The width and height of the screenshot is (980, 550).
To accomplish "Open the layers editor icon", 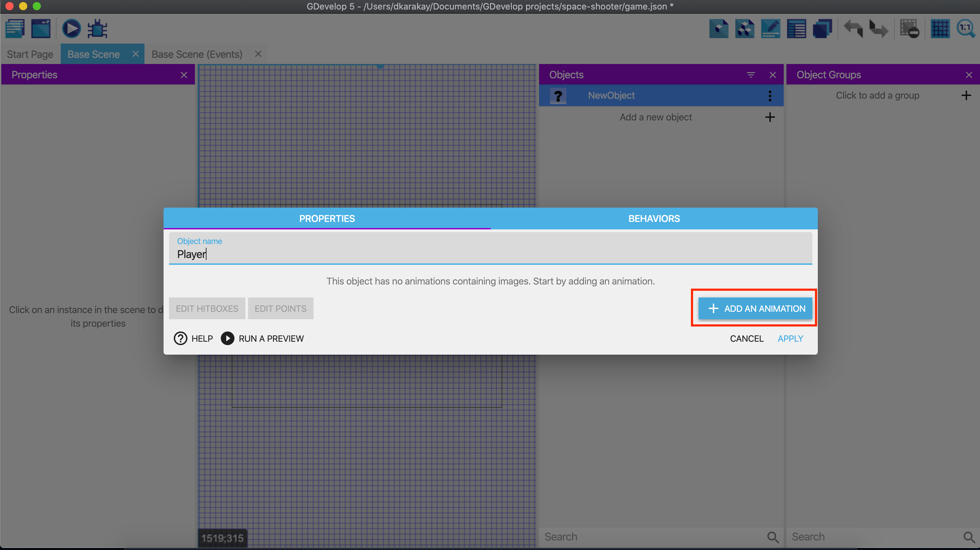I will coord(822,29).
